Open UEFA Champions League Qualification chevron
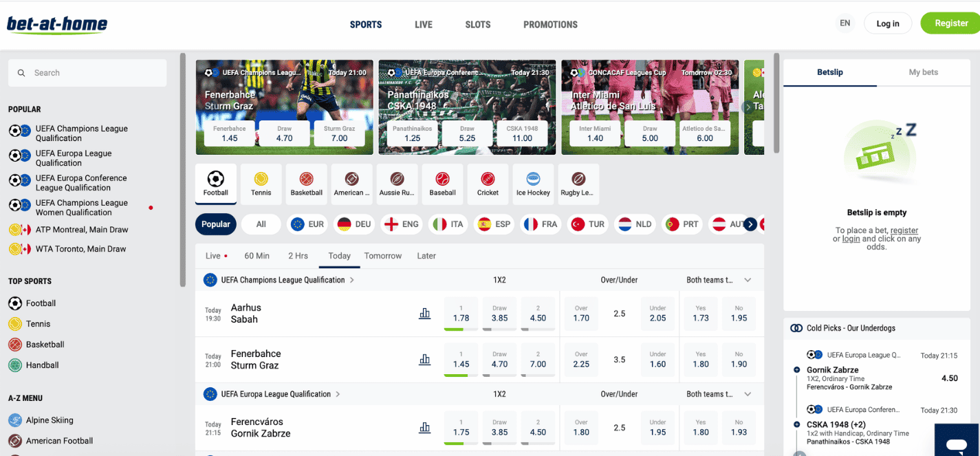Viewport: 980px width, 456px height. [352, 280]
